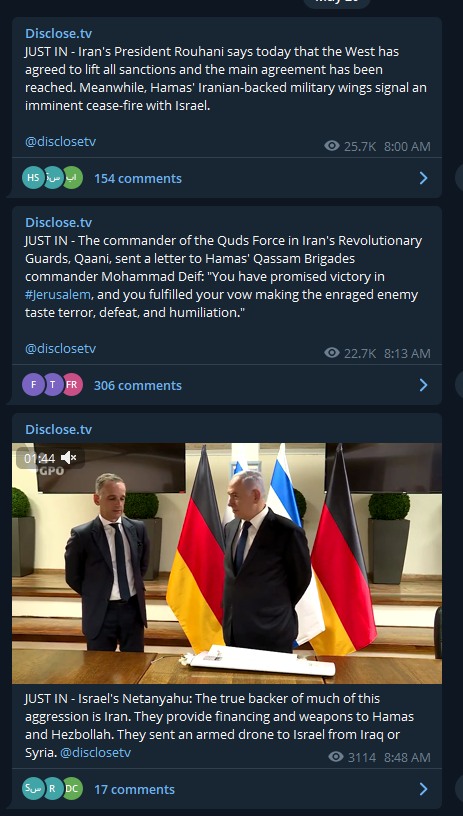This screenshot has width=463, height=816.
Task: Play the Netanyahu video thumbnail
Action: 227,563
